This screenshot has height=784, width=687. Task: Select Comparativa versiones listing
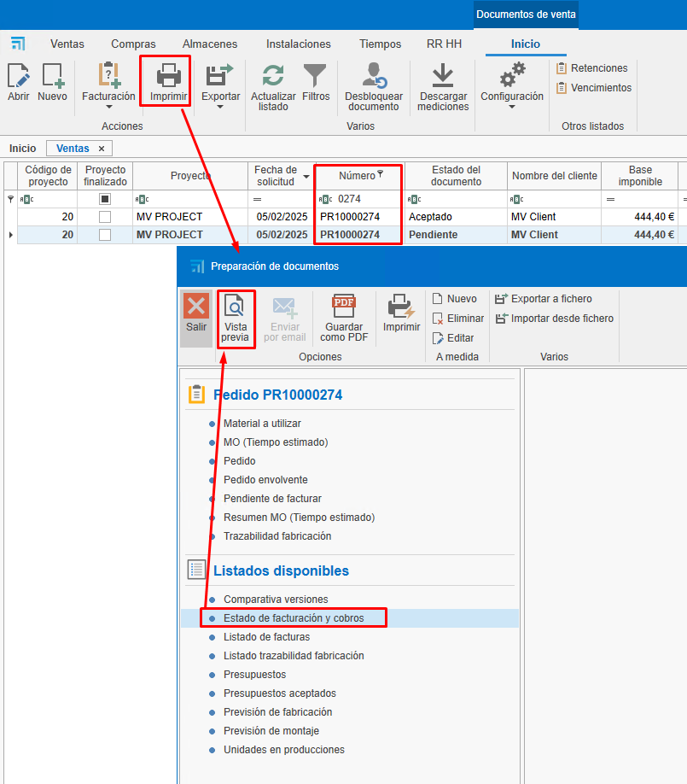pyautogui.click(x=276, y=600)
